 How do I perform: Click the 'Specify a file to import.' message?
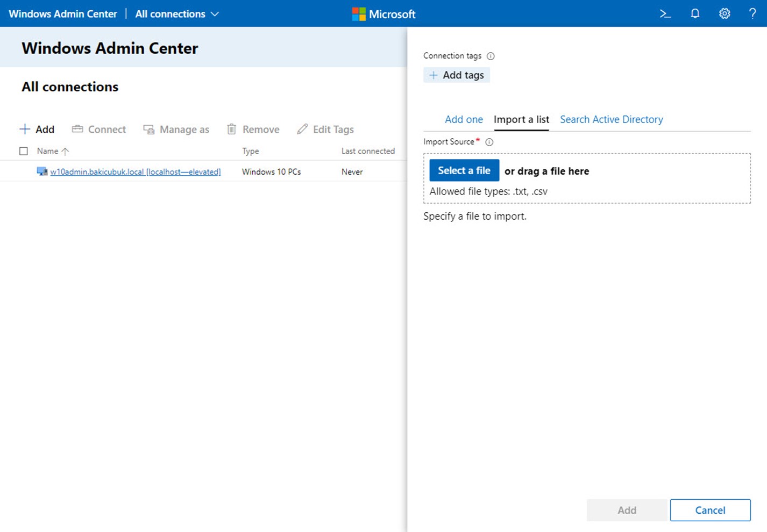[x=475, y=216]
